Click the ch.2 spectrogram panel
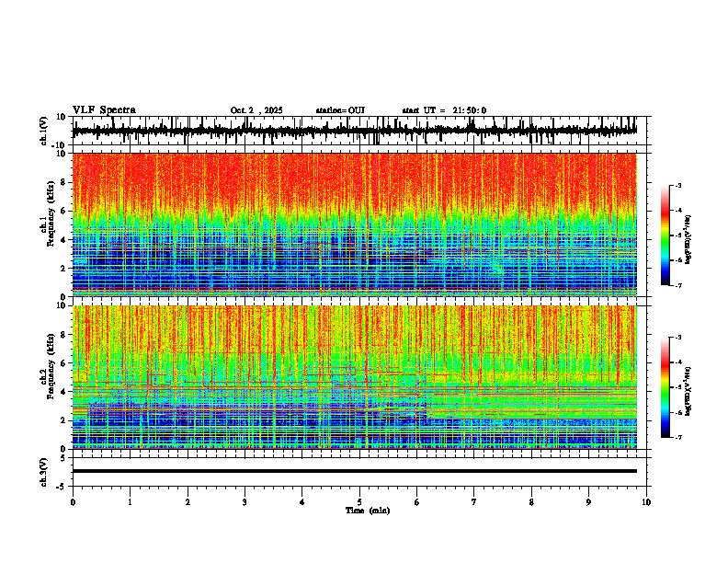728x563 pixels. tap(354, 377)
